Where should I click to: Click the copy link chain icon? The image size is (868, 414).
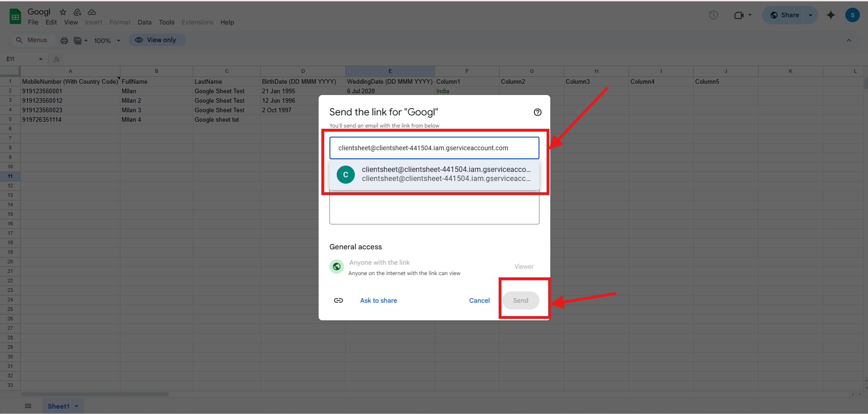339,300
